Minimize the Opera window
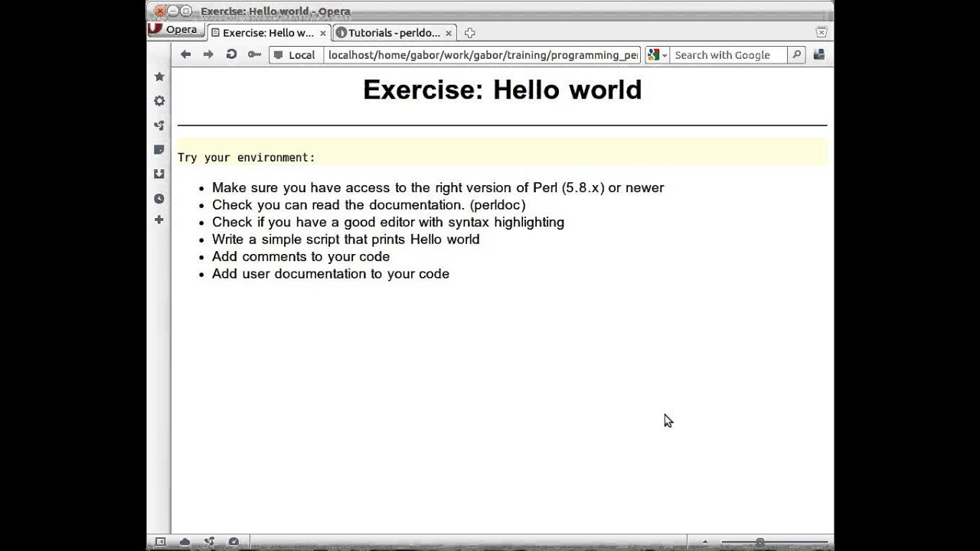Screen dimensions: 980x551 (x=173, y=11)
